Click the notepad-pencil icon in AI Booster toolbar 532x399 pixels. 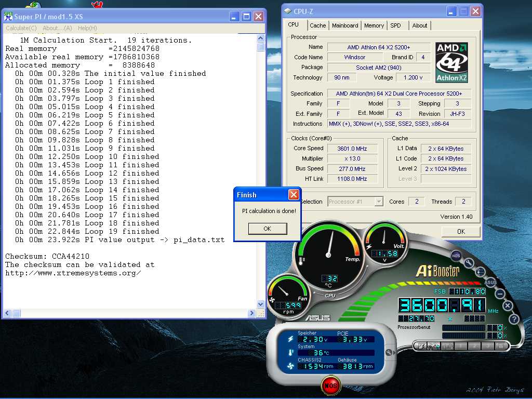click(x=421, y=346)
